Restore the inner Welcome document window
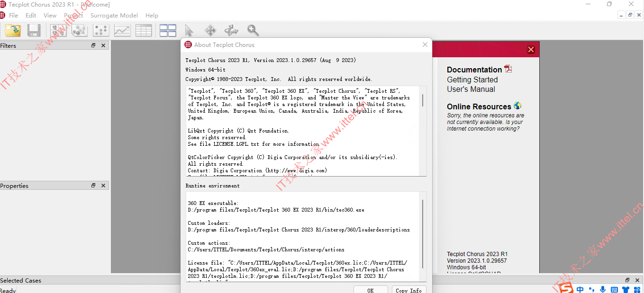 pyautogui.click(x=630, y=15)
